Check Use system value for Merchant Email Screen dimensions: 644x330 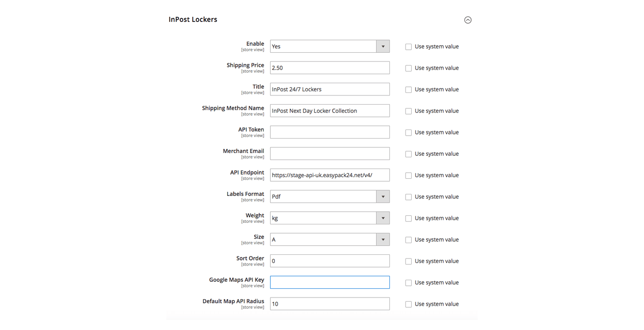click(x=408, y=154)
